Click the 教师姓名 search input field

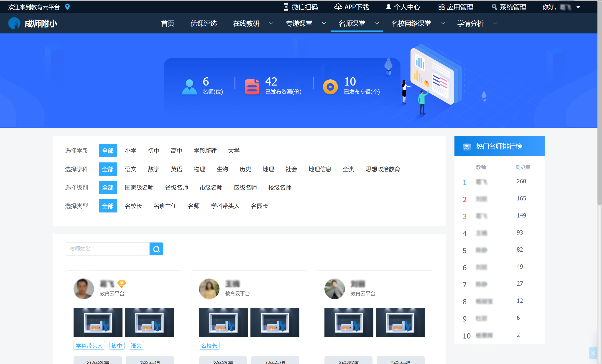pos(107,249)
